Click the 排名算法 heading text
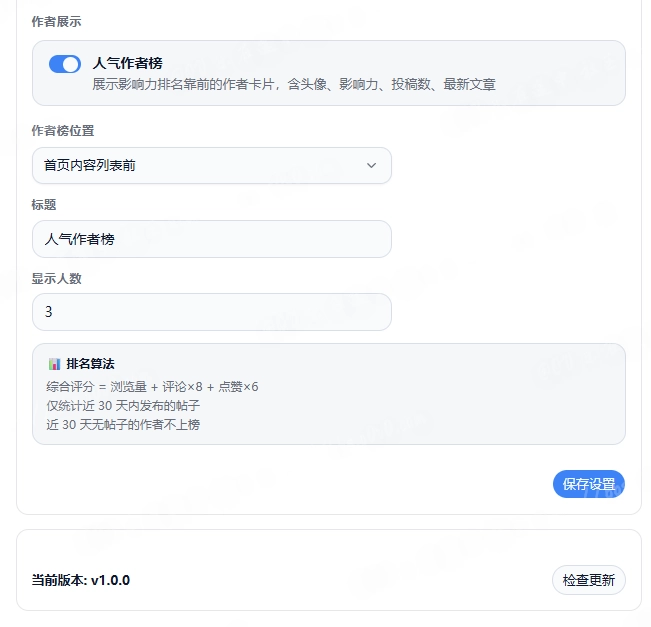 [x=90, y=364]
